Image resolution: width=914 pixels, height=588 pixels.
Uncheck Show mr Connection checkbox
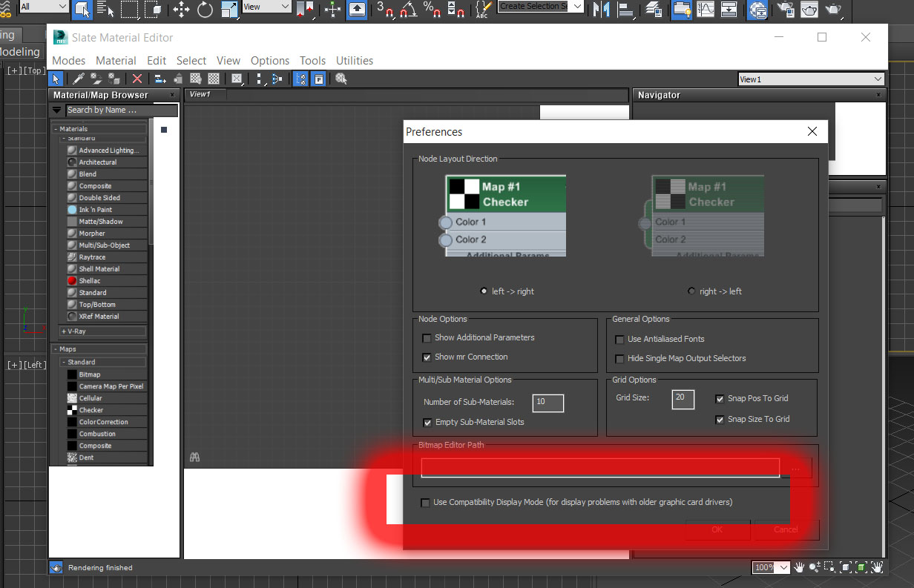pyautogui.click(x=427, y=357)
